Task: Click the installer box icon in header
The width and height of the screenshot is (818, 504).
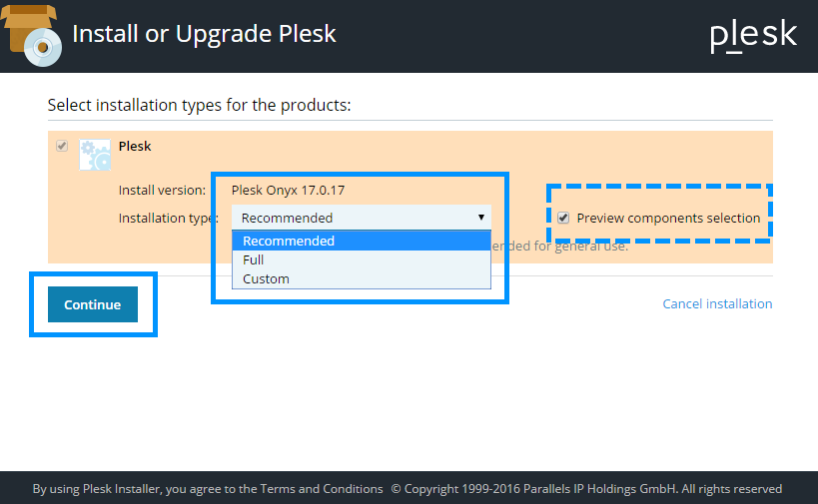Action: [32, 33]
